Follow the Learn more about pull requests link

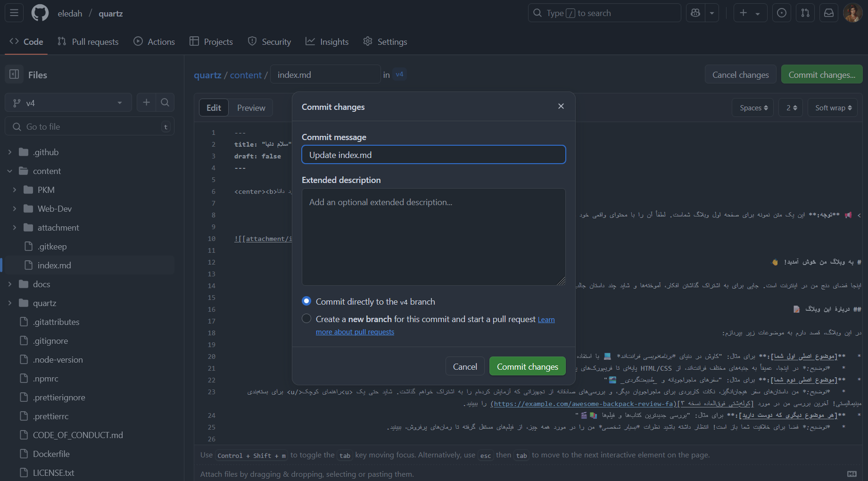[x=355, y=332]
